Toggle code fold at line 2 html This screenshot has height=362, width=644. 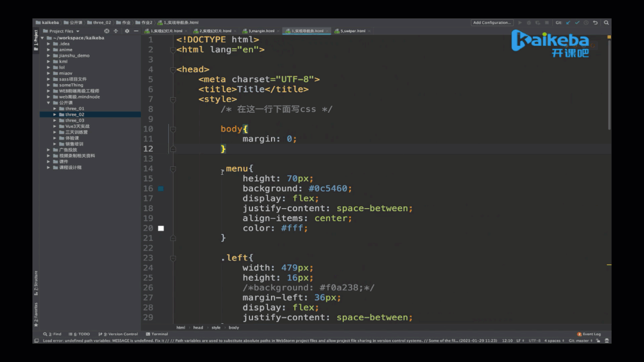pyautogui.click(x=173, y=49)
